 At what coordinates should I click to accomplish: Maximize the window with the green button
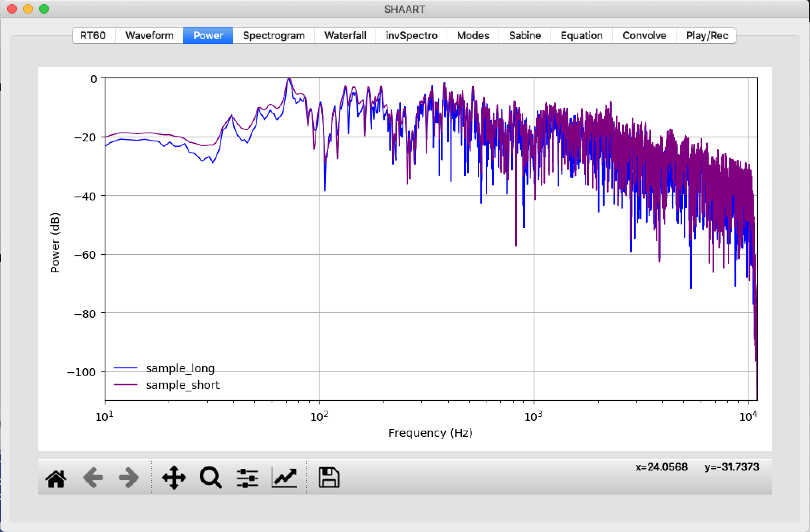click(44, 9)
